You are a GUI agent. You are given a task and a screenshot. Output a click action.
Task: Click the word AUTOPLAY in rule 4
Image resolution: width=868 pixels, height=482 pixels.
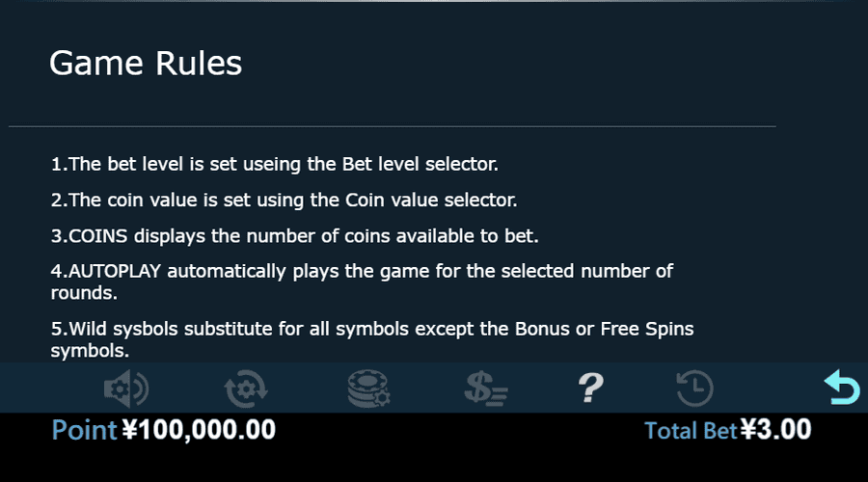click(115, 271)
